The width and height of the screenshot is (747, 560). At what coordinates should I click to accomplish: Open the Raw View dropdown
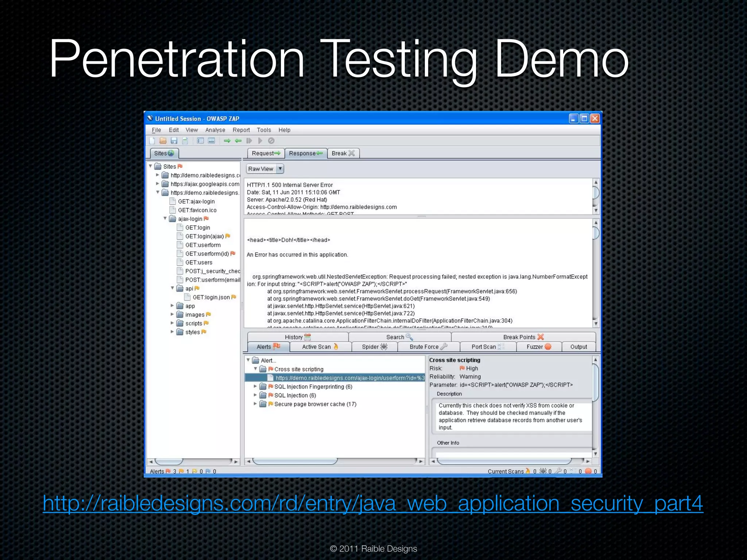pyautogui.click(x=280, y=169)
